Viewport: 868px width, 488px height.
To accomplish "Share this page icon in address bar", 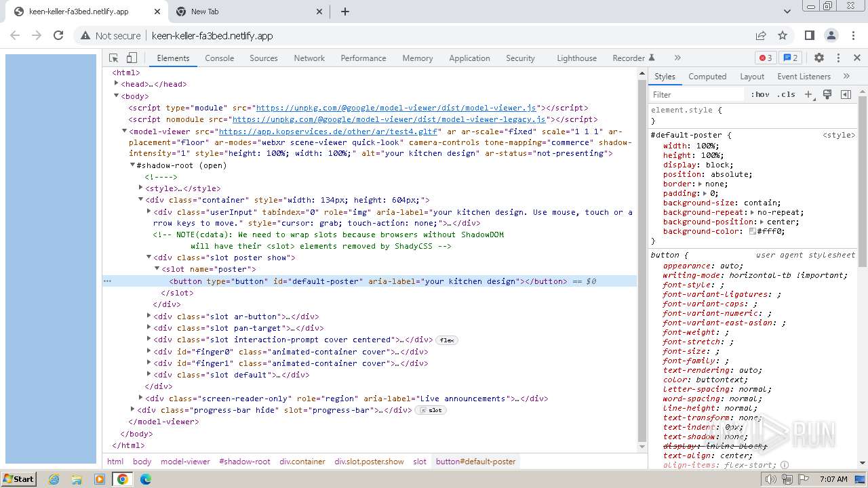I will click(761, 35).
